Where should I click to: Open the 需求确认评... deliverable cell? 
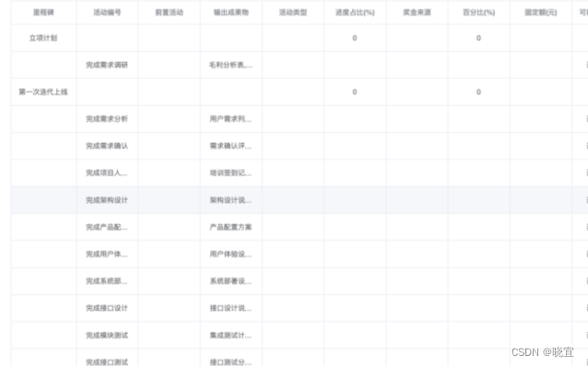point(230,146)
